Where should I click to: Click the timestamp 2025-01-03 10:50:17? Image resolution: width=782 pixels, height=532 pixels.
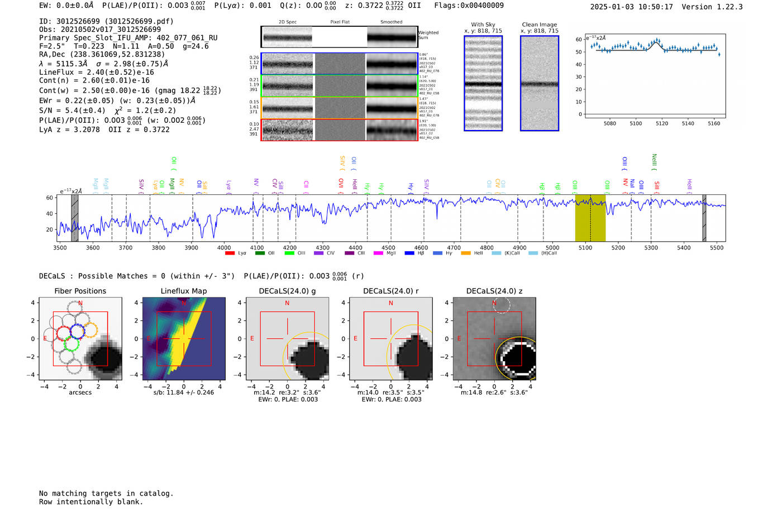pyautogui.click(x=632, y=7)
